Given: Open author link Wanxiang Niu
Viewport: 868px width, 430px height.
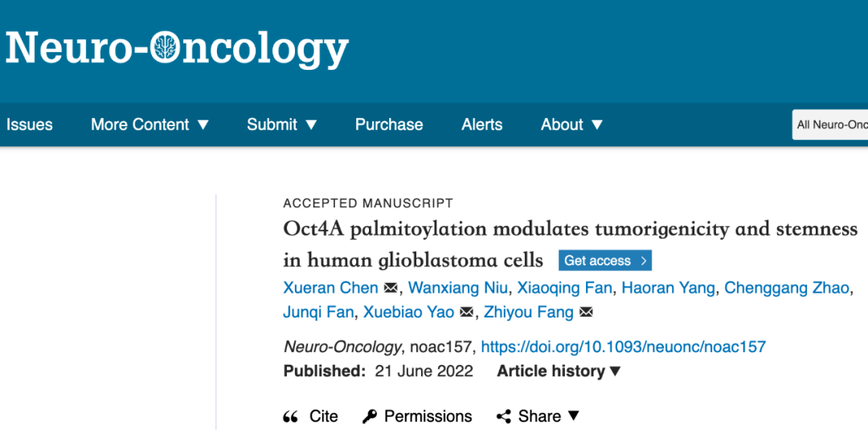Looking at the screenshot, I should (x=457, y=288).
